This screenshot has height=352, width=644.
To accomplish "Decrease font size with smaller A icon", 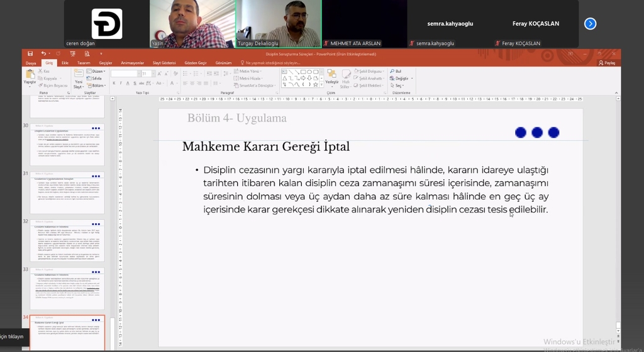I will point(166,74).
